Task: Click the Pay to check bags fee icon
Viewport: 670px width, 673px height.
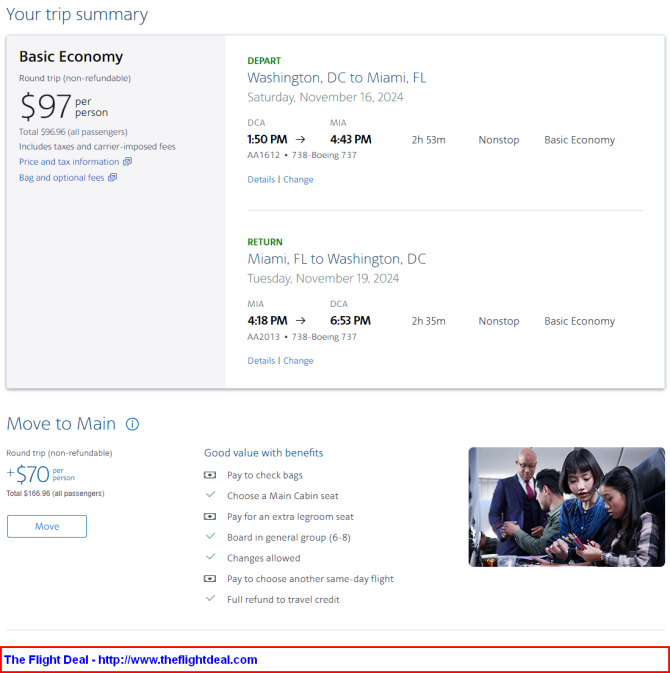Action: [x=209, y=475]
